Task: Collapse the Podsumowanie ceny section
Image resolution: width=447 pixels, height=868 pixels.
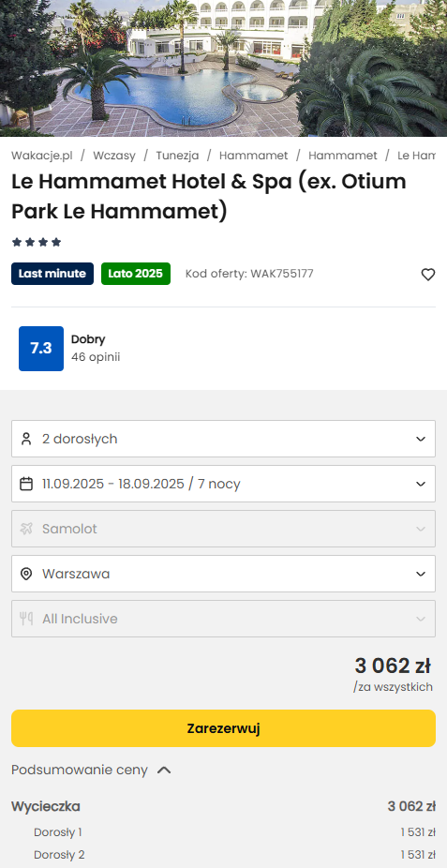Action: click(x=91, y=770)
